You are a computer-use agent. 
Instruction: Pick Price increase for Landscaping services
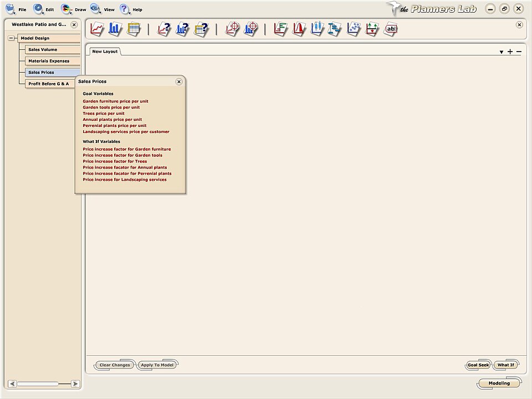point(125,180)
